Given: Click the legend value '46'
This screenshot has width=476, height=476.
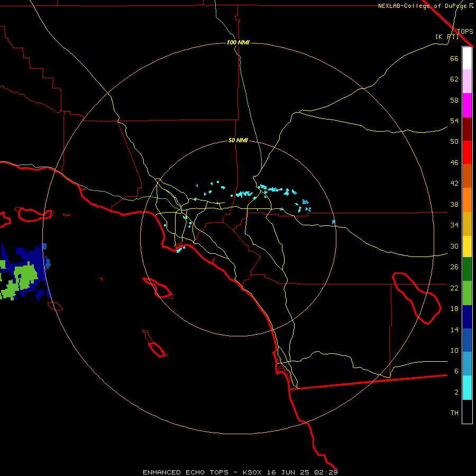Looking at the screenshot, I should [454, 163].
